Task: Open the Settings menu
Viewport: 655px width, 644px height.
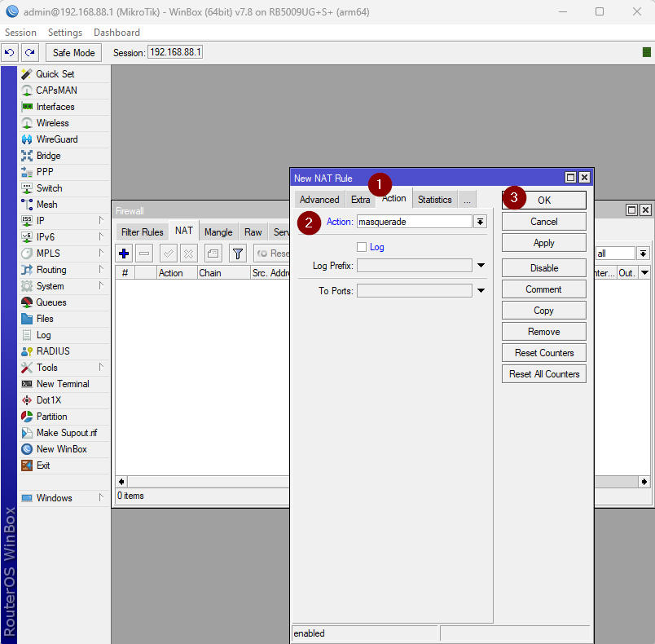Action: tap(65, 33)
